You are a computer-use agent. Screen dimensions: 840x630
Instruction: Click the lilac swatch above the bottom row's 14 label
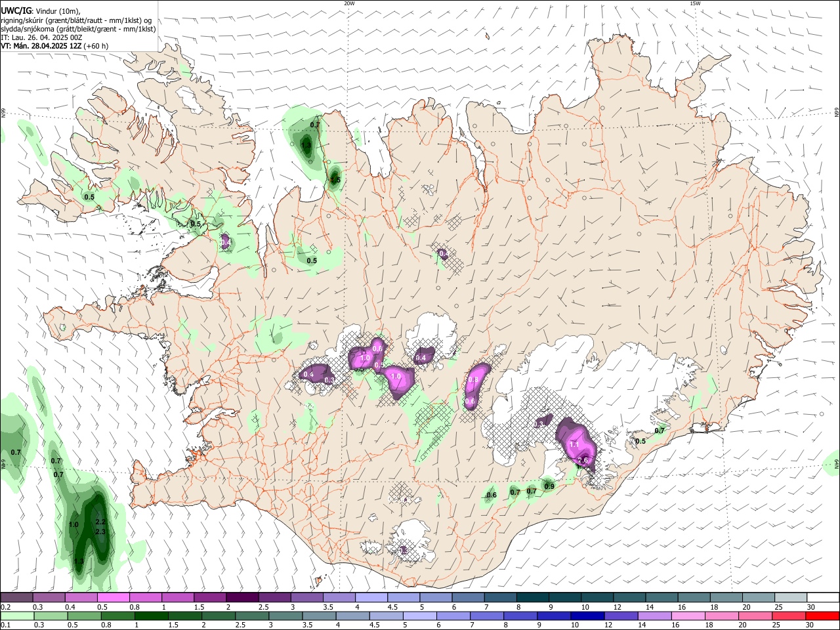[654, 616]
